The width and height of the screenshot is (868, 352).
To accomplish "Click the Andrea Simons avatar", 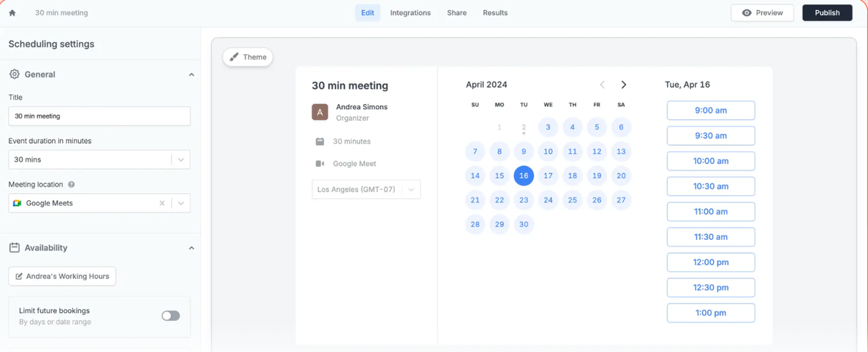I will [x=320, y=112].
